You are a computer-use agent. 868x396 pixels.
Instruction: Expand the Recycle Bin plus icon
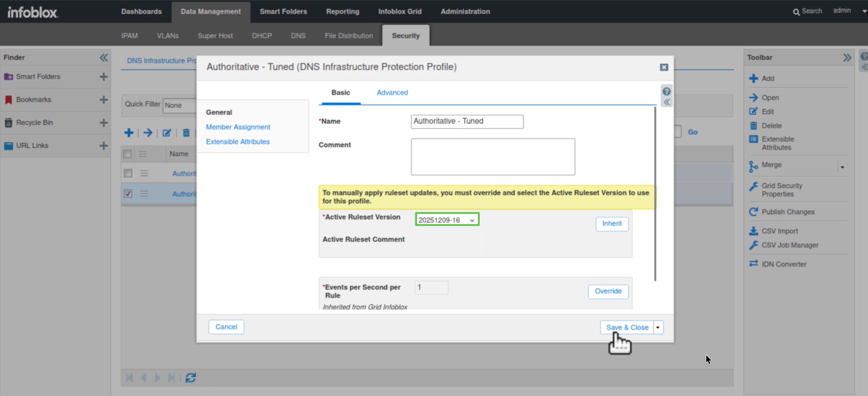coord(104,123)
